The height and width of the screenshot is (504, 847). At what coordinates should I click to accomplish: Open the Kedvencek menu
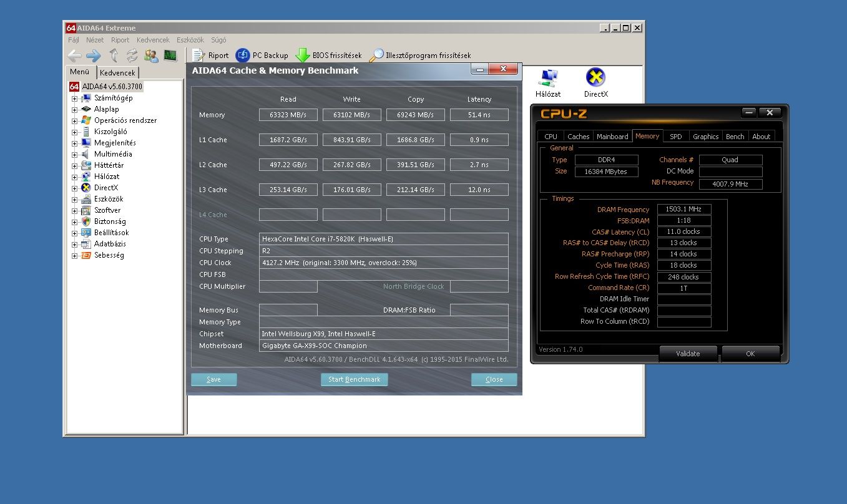[x=153, y=40]
